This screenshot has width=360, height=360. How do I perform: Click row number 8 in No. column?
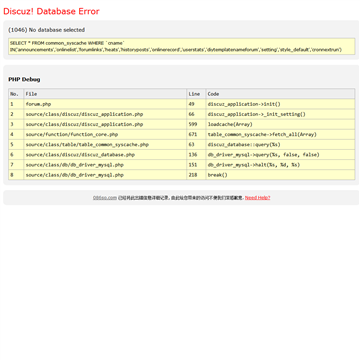pyautogui.click(x=16, y=175)
